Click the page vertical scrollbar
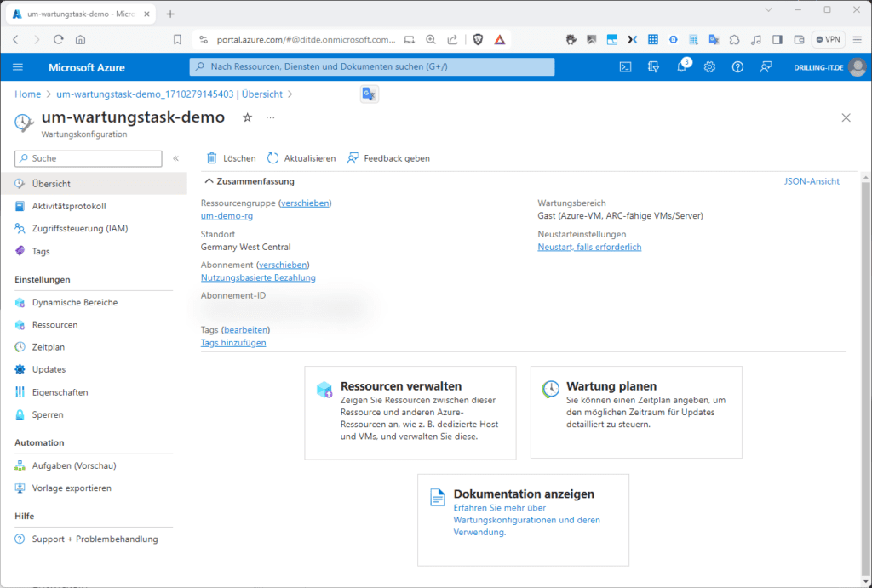Screen dimensions: 872x588 pos(866,378)
